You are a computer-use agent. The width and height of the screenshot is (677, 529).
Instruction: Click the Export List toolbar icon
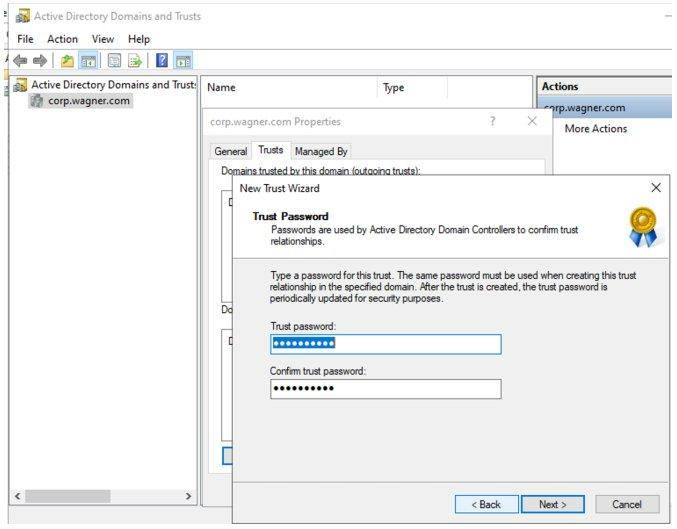click(x=135, y=61)
